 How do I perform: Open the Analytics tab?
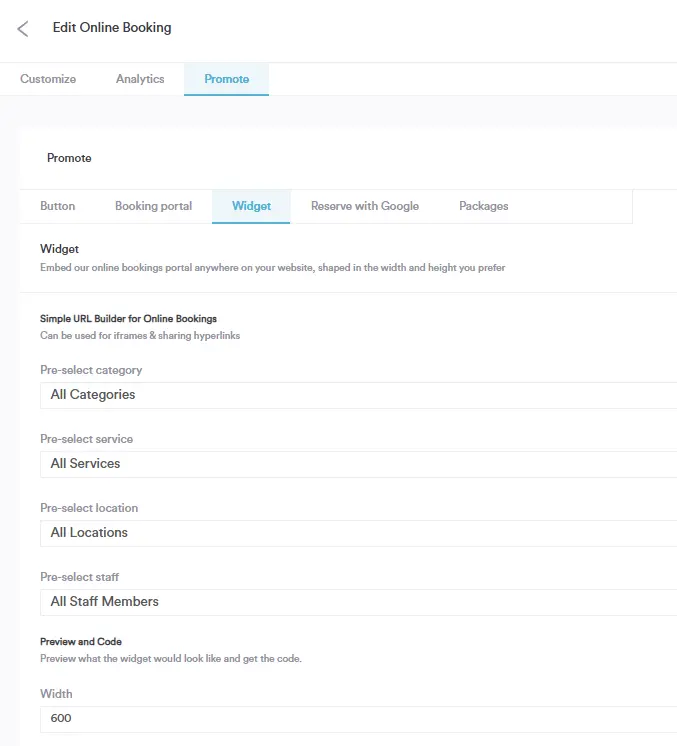click(140, 79)
